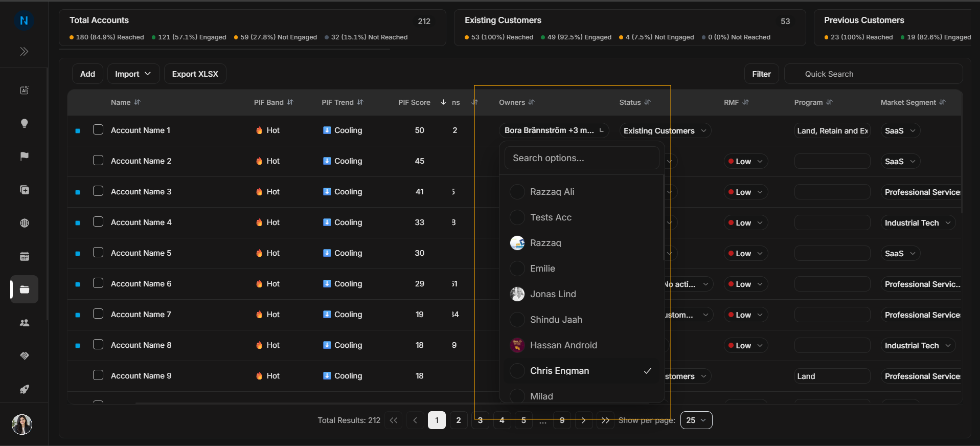Sort by PIF Trend column icon

pos(360,102)
